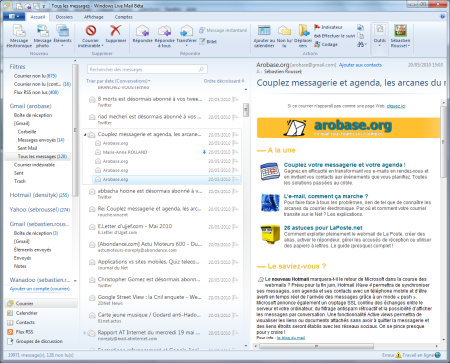Delete the message with the Supprimer icon
The image size is (450, 363).
point(115,34)
